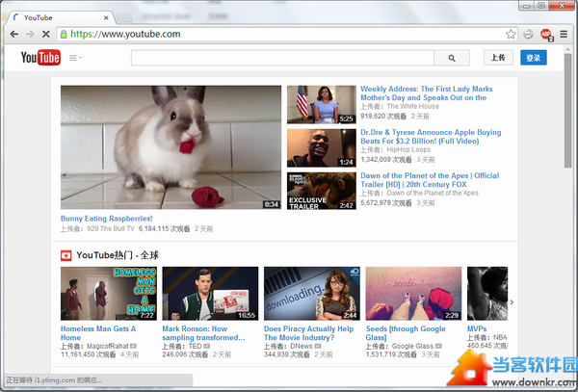This screenshot has width=578, height=392.
Task: Select the YouTube tab
Action: tap(59, 17)
